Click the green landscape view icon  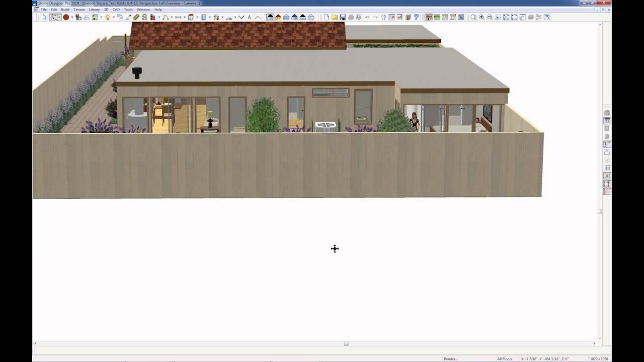click(x=437, y=17)
